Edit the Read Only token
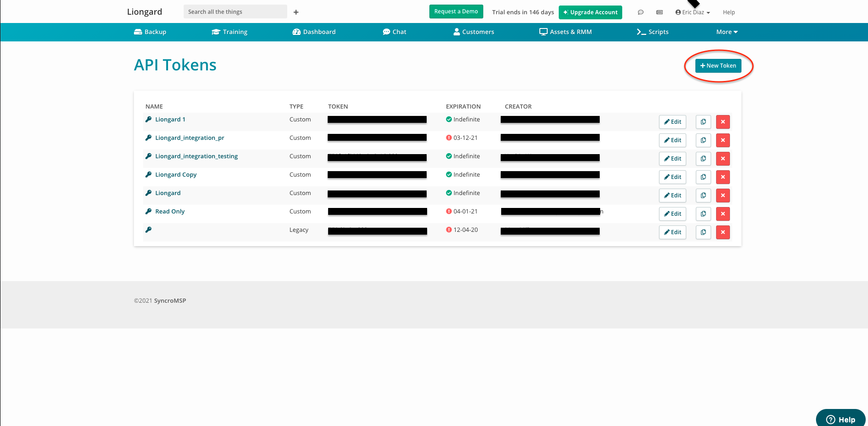Viewport: 868px width, 426px height. click(672, 214)
